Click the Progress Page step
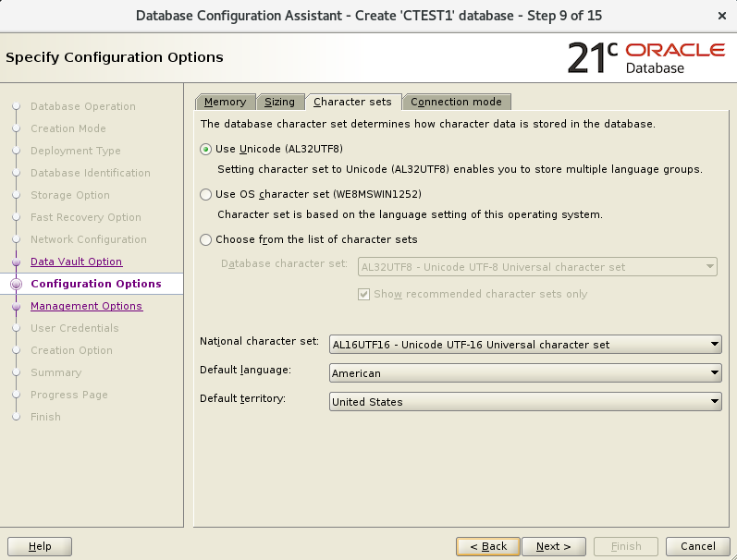This screenshot has height=560, width=737. pos(69,395)
